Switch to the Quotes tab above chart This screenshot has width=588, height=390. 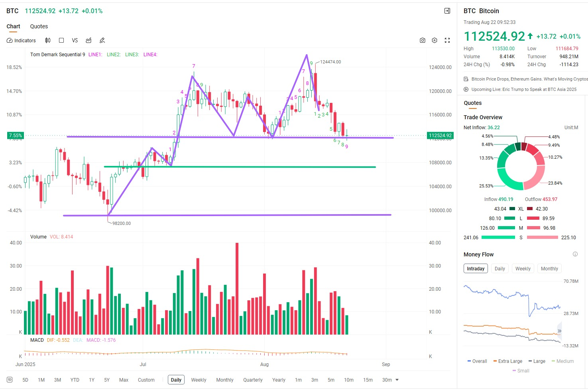point(39,26)
